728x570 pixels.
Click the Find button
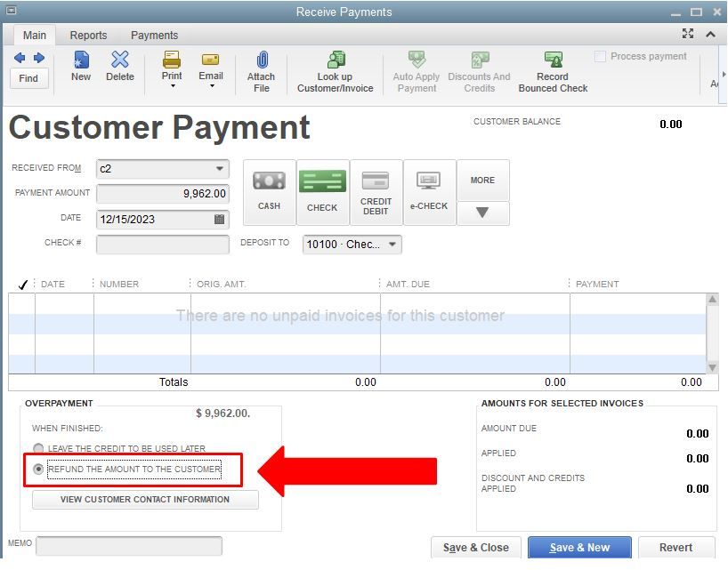(x=28, y=78)
